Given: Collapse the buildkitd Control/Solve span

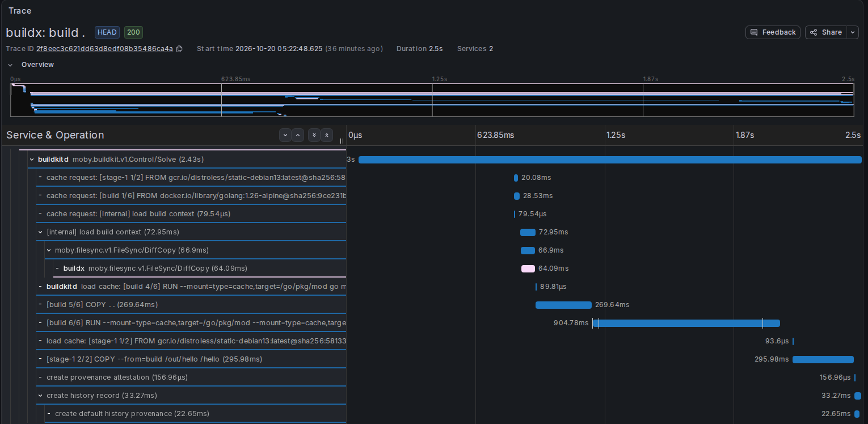Looking at the screenshot, I should coord(32,159).
